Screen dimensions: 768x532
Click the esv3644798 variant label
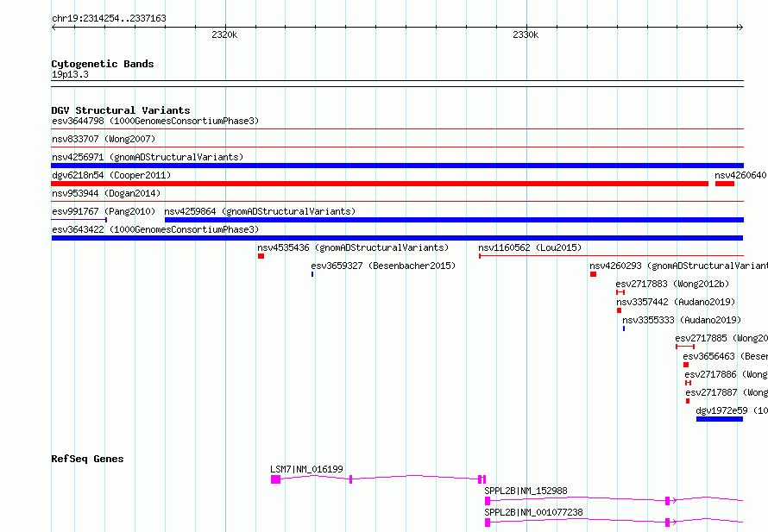tap(155, 121)
